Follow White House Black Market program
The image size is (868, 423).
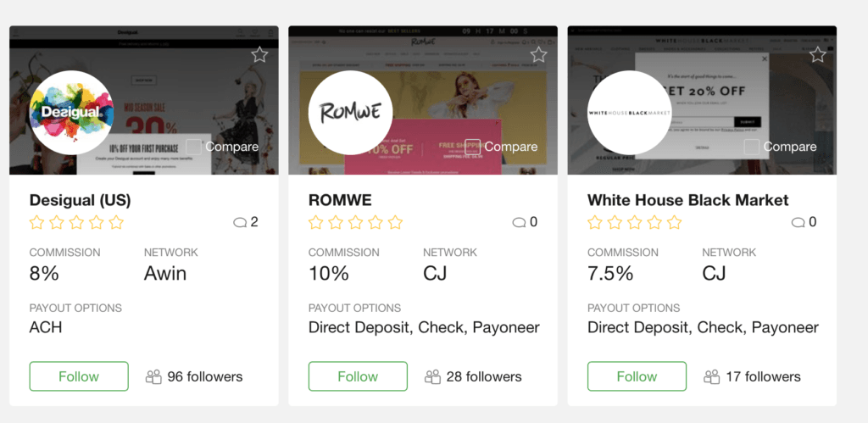pyautogui.click(x=637, y=376)
